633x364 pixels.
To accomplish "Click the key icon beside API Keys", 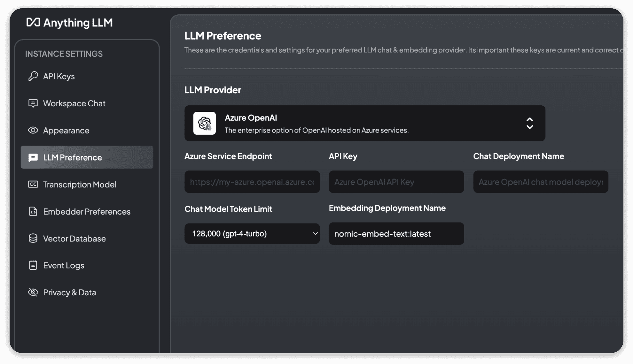I will point(33,76).
